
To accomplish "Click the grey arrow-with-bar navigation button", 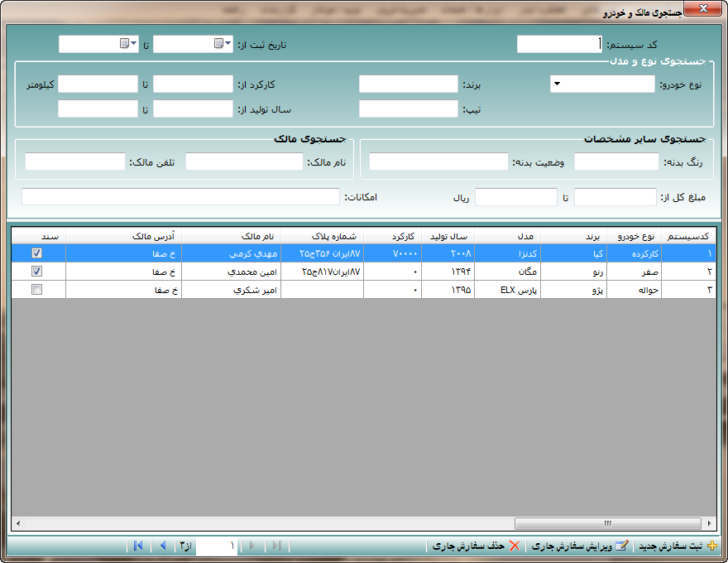I will [x=277, y=546].
